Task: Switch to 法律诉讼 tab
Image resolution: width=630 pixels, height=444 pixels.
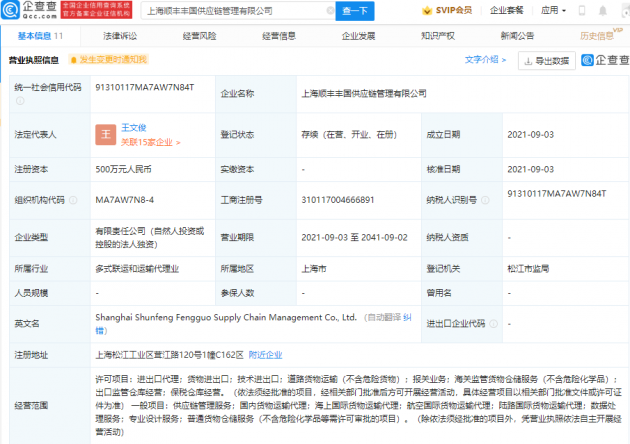Action: 120,36
